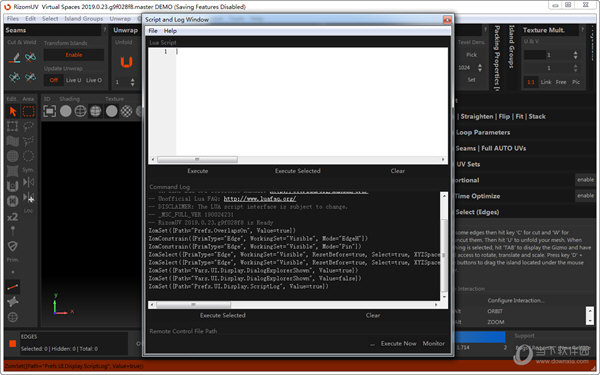The width and height of the screenshot is (600, 375).
Task: Click the big orange Unfold U icon
Action: [126, 62]
